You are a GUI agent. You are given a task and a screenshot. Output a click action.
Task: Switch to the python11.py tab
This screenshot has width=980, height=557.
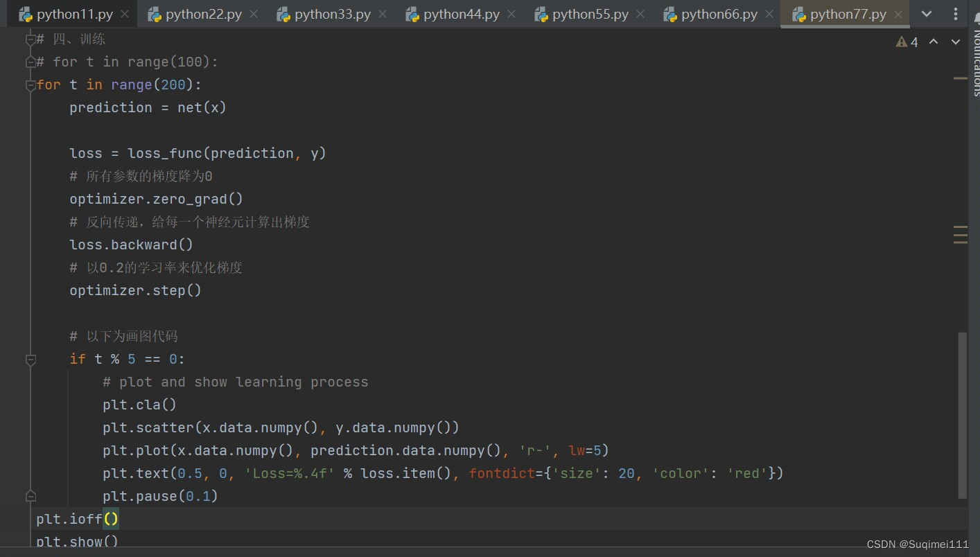[73, 14]
